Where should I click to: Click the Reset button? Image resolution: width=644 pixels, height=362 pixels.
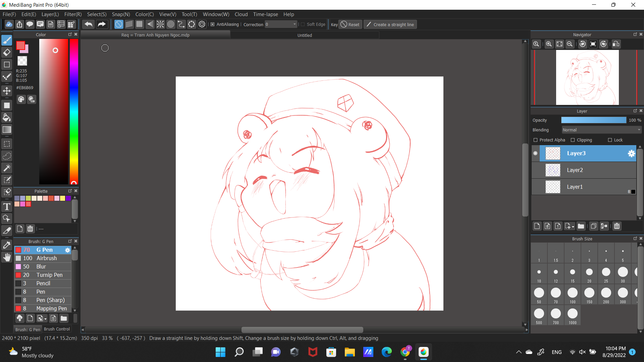point(350,24)
